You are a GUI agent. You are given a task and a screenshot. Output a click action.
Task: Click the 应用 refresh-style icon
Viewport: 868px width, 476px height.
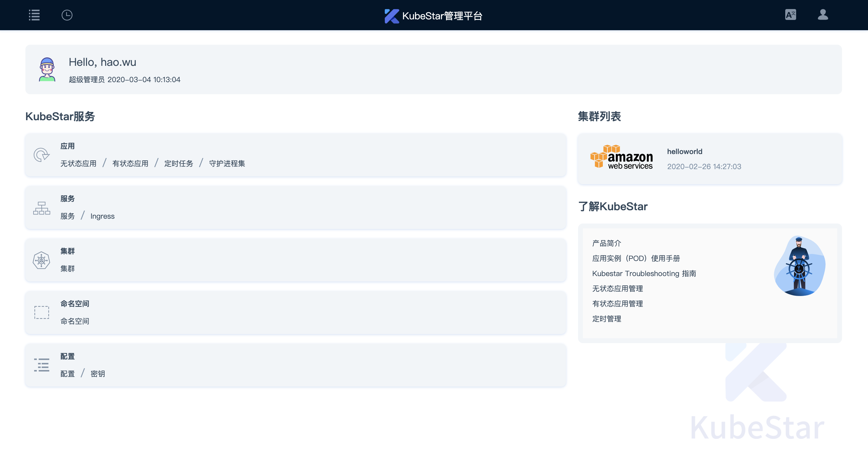tap(42, 155)
